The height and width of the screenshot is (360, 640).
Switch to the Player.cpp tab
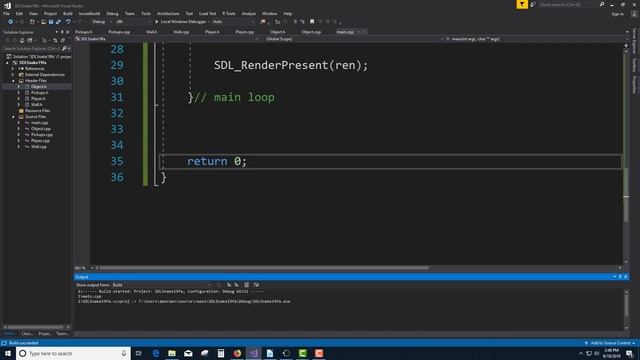point(245,32)
